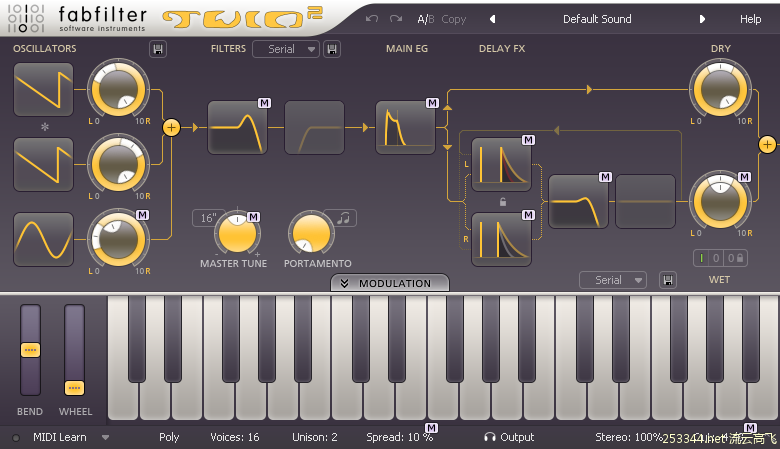Click the redo arrow icon
Viewport: 780px width, 449px height.
pyautogui.click(x=396, y=19)
